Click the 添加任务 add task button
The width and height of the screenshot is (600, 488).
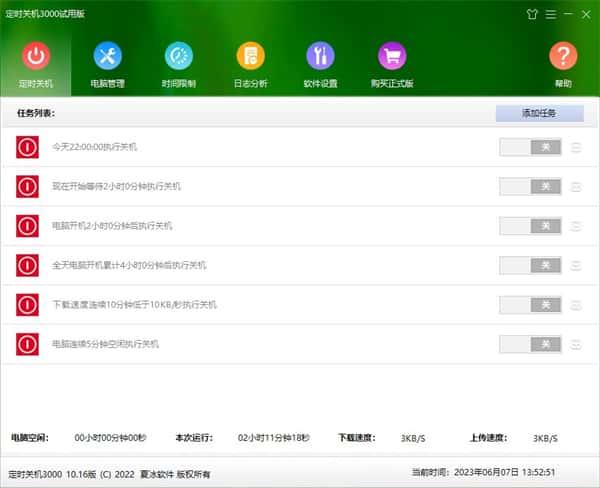coord(539,113)
